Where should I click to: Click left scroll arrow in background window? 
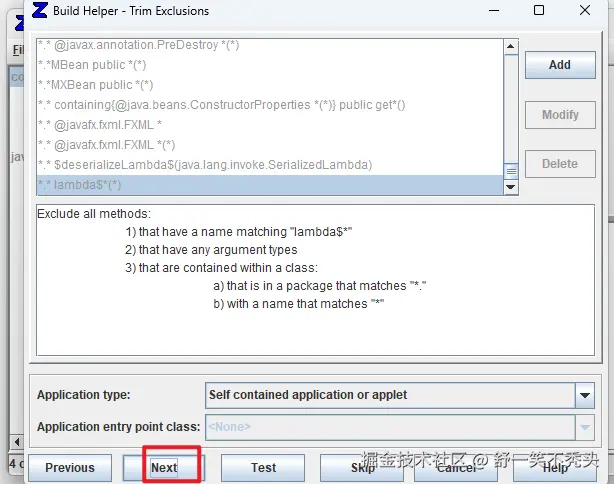tap(17, 442)
